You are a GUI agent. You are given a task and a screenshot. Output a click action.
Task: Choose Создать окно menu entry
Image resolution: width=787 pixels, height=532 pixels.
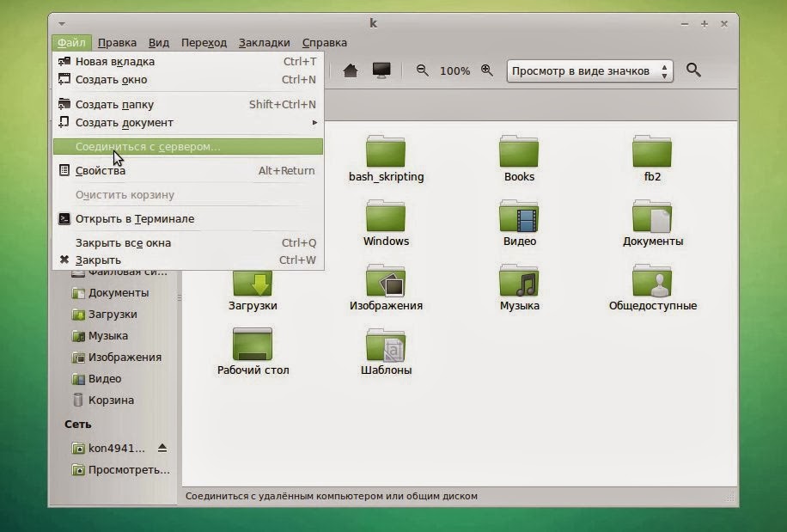click(187, 80)
